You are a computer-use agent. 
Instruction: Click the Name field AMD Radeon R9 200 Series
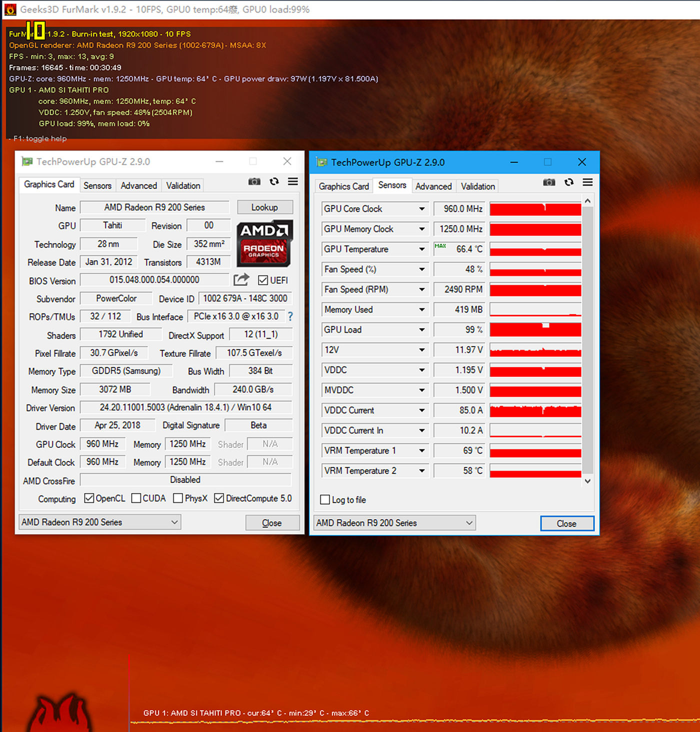[154, 207]
